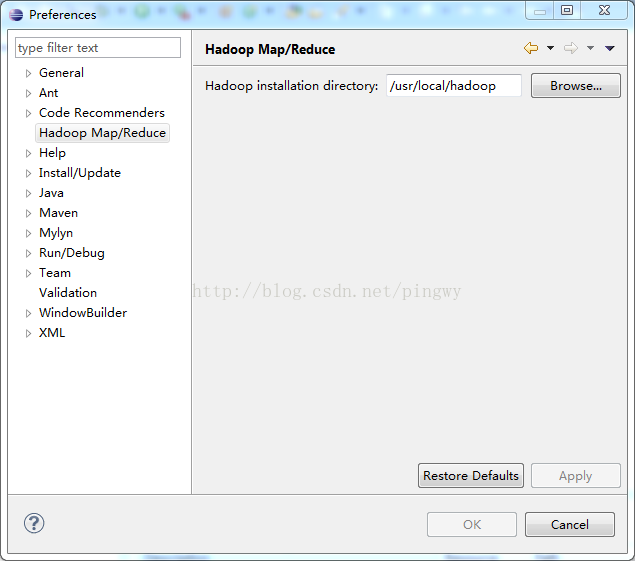The height and width of the screenshot is (561, 635).
Task: Click the Help question mark icon
Action: [x=34, y=523]
